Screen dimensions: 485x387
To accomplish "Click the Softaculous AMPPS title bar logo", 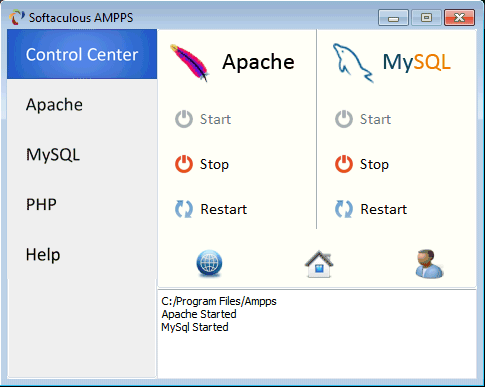I will (x=17, y=17).
